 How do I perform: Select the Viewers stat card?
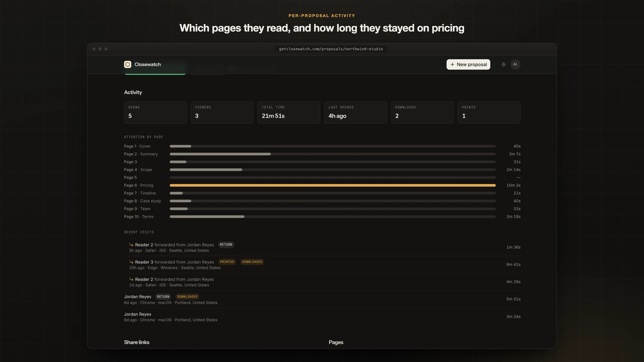(x=222, y=113)
